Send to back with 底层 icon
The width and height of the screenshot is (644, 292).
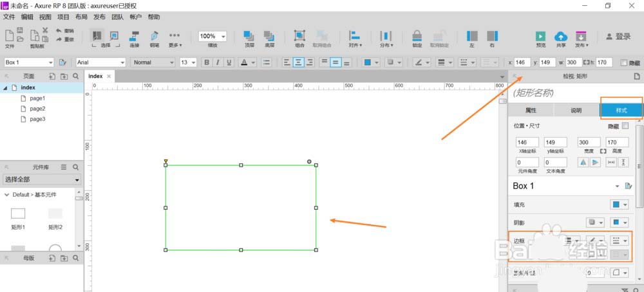tap(269, 36)
